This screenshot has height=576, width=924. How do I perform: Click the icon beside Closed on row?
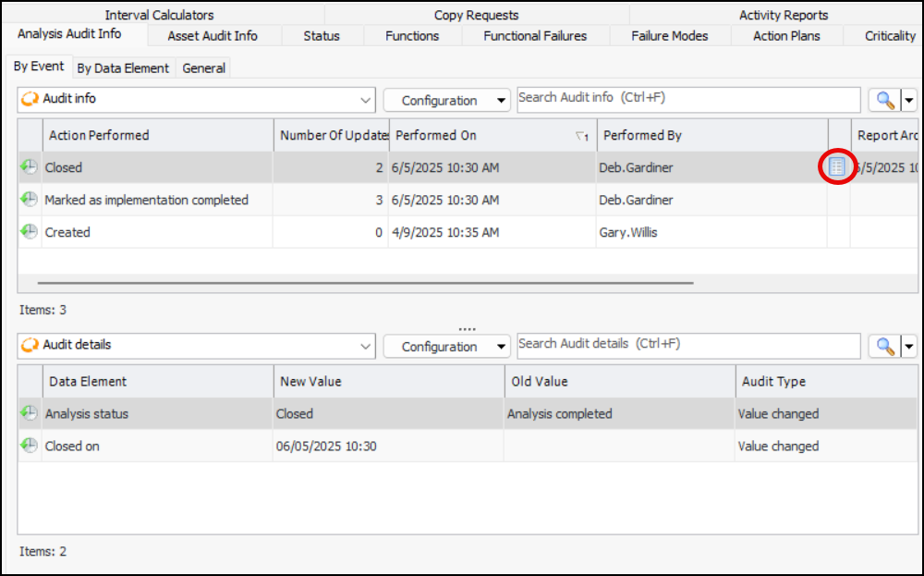tap(30, 446)
